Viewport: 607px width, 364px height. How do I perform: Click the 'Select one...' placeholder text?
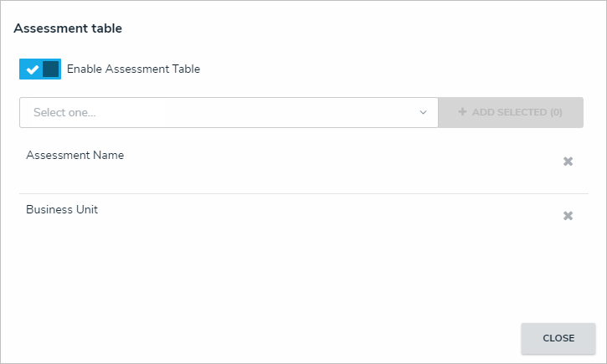click(64, 112)
